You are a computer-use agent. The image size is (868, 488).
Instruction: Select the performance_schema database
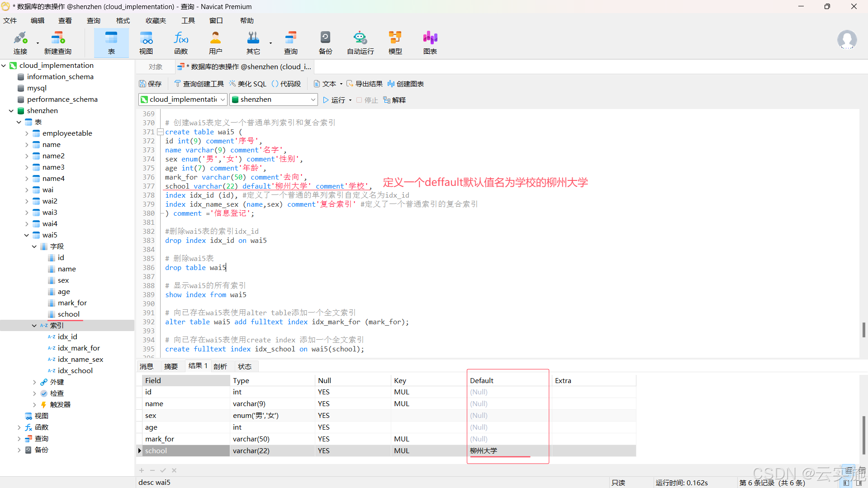click(x=62, y=99)
